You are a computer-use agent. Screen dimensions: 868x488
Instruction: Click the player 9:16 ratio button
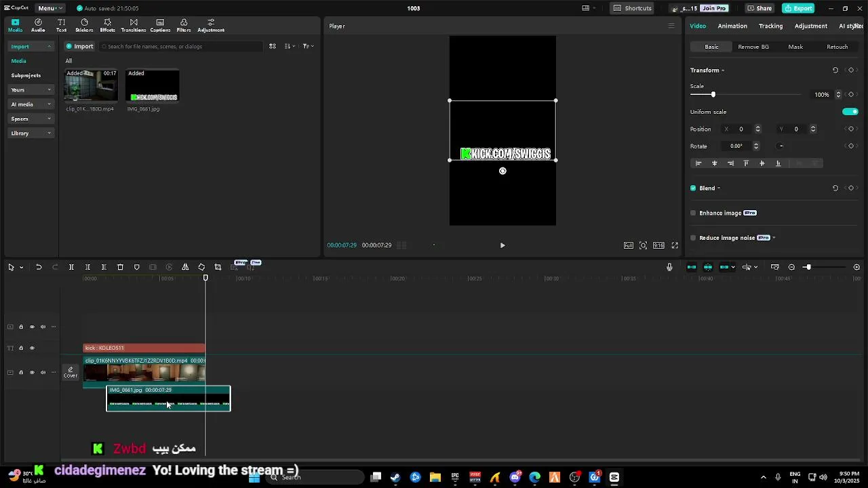pos(658,245)
